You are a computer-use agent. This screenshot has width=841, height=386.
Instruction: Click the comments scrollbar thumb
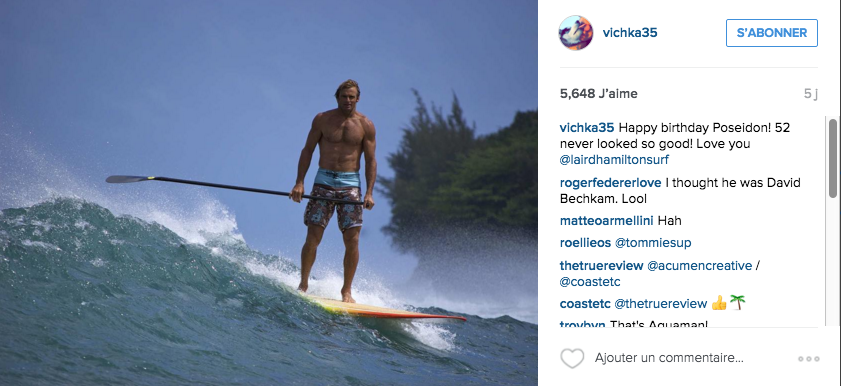(832, 158)
